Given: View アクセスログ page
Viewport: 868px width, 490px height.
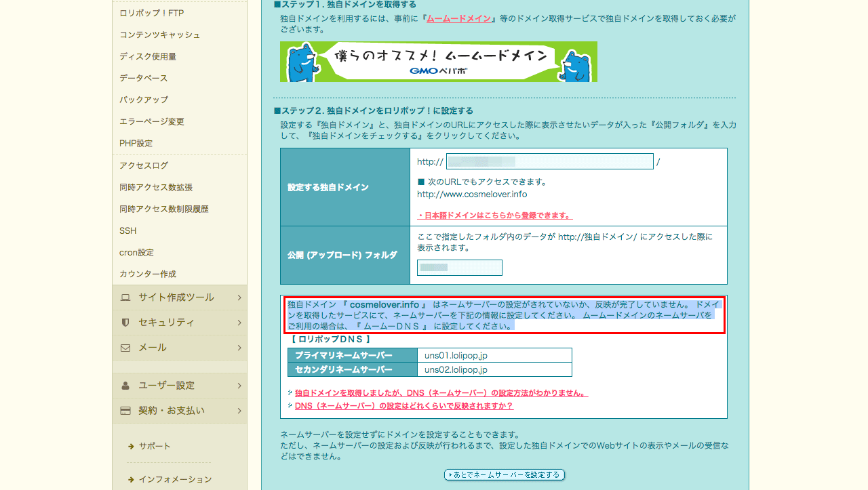Looking at the screenshot, I should pyautogui.click(x=143, y=165).
